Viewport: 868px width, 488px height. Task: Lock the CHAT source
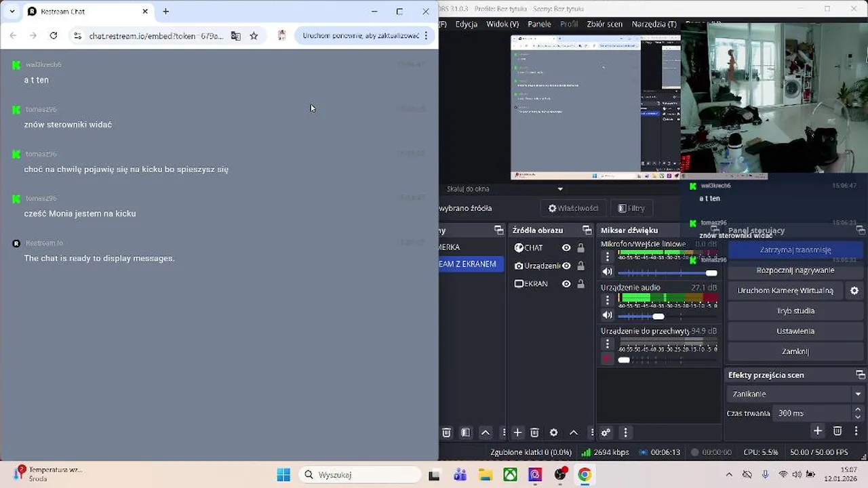pyautogui.click(x=580, y=248)
